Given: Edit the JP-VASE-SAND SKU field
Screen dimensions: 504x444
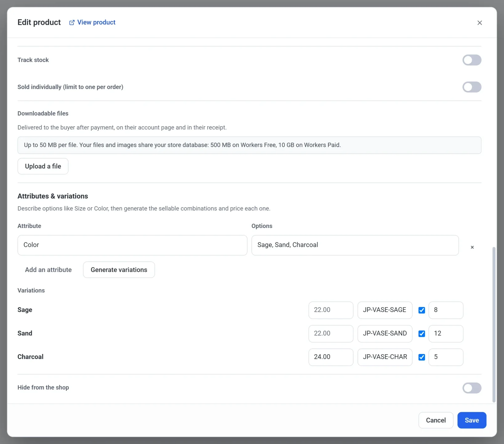Looking at the screenshot, I should [385, 334].
